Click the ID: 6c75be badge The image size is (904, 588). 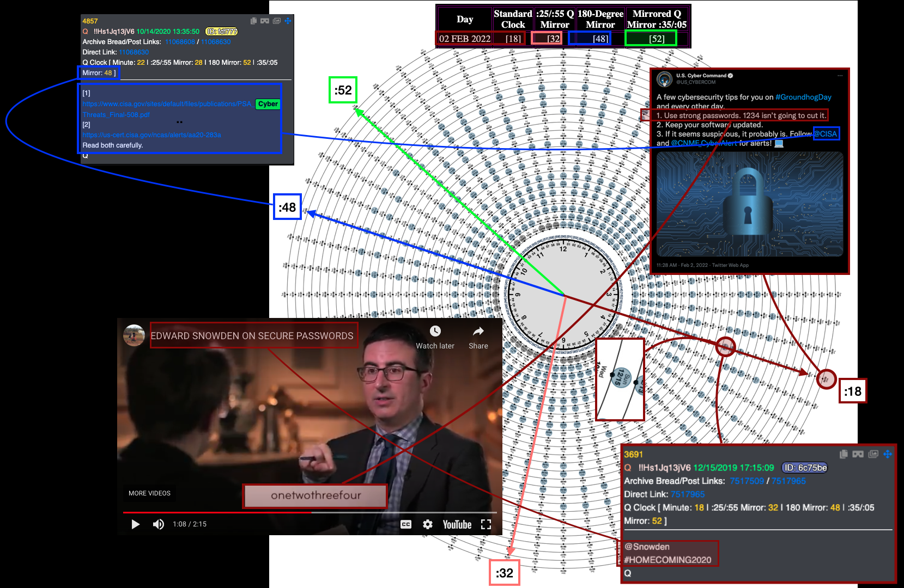point(805,468)
